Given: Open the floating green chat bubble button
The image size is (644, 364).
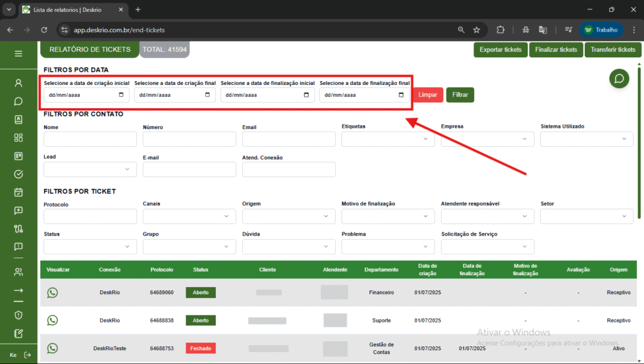Looking at the screenshot, I should tap(619, 79).
